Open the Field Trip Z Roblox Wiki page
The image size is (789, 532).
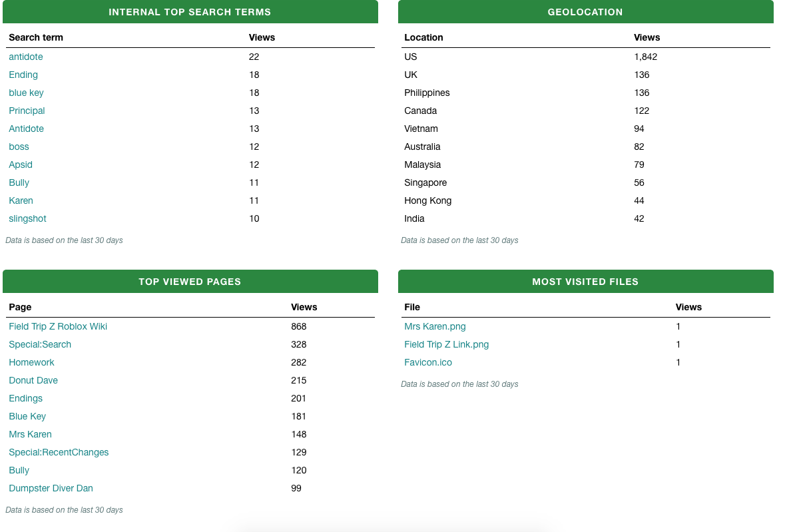tap(58, 327)
